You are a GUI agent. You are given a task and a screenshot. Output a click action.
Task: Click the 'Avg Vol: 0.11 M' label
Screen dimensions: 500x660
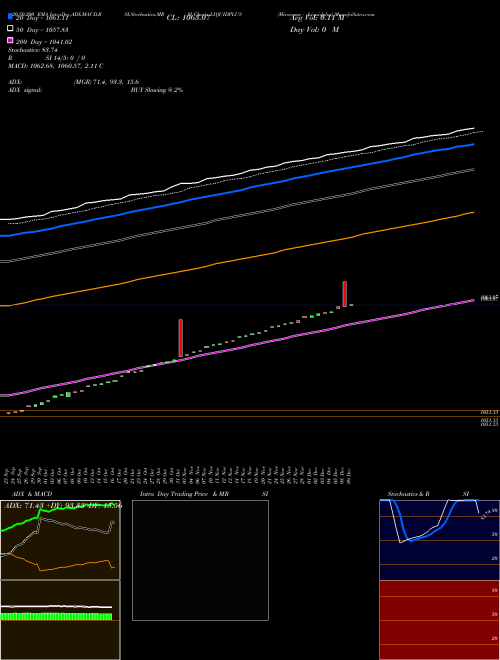pyautogui.click(x=317, y=18)
